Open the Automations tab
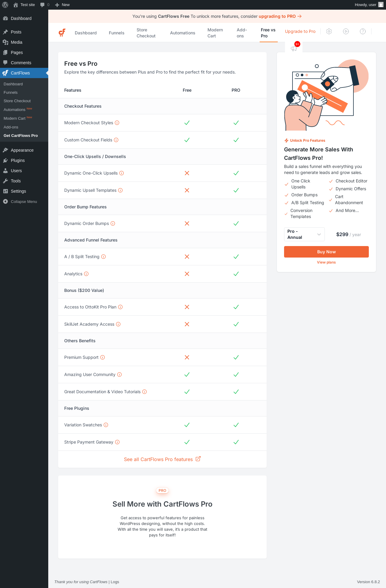 [182, 33]
